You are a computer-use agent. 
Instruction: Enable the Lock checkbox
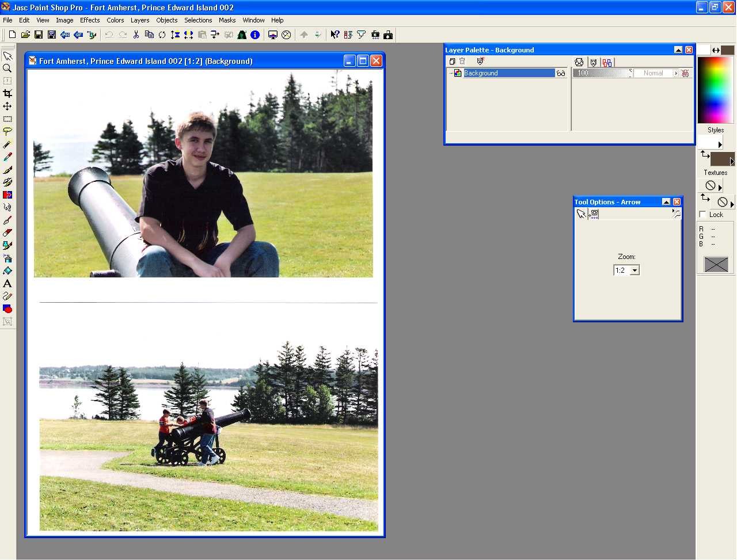(702, 215)
